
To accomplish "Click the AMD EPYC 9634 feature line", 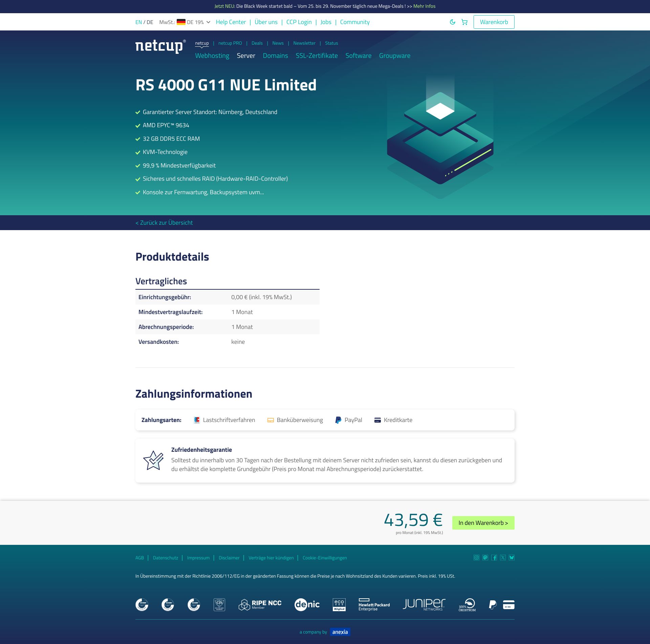I will (166, 125).
